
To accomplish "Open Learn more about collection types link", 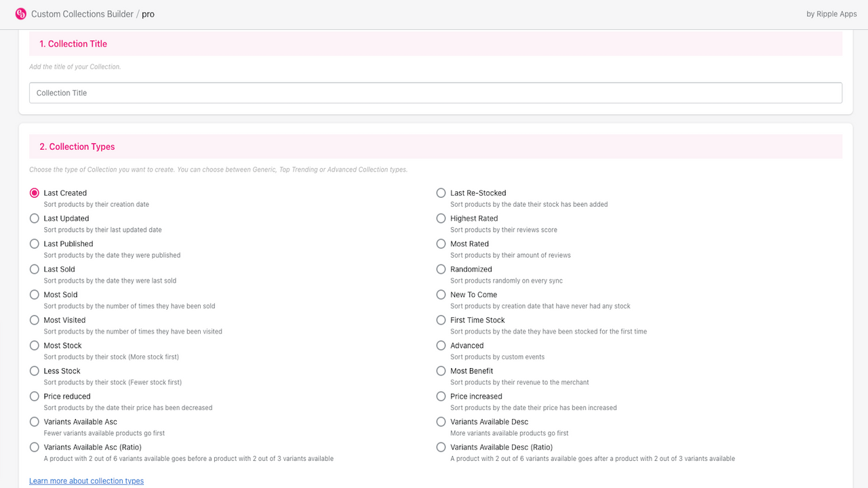I will tap(86, 481).
